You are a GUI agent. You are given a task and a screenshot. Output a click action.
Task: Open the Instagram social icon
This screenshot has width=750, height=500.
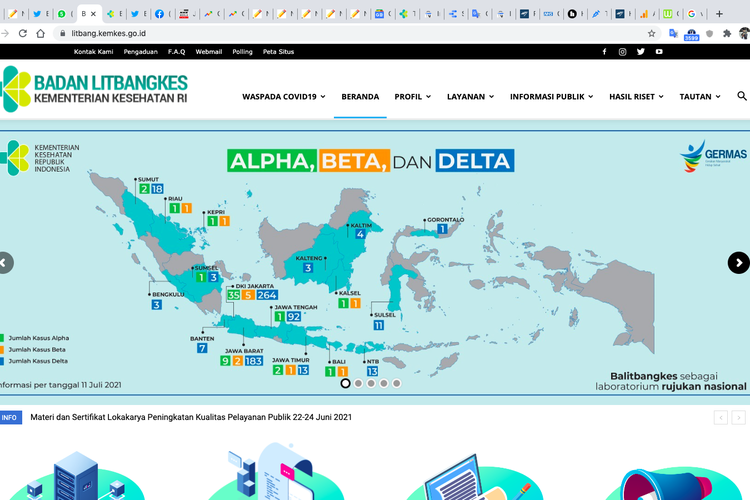pyautogui.click(x=622, y=51)
